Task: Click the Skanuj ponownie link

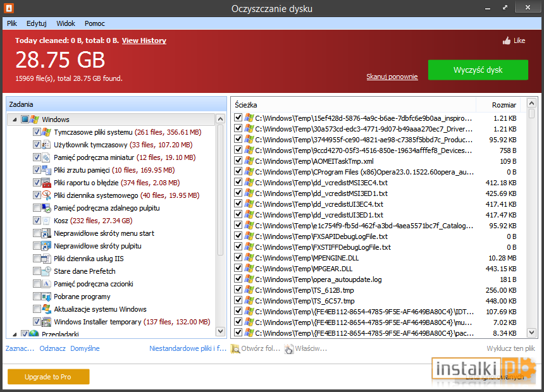Action: coord(392,77)
